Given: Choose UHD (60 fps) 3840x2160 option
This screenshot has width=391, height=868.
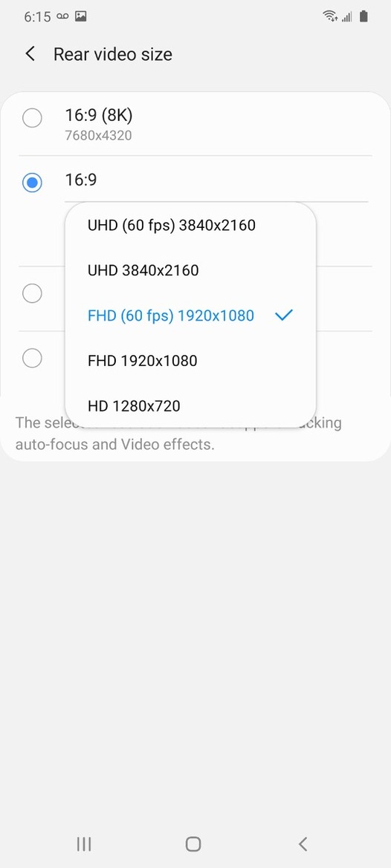Looking at the screenshot, I should [x=190, y=225].
